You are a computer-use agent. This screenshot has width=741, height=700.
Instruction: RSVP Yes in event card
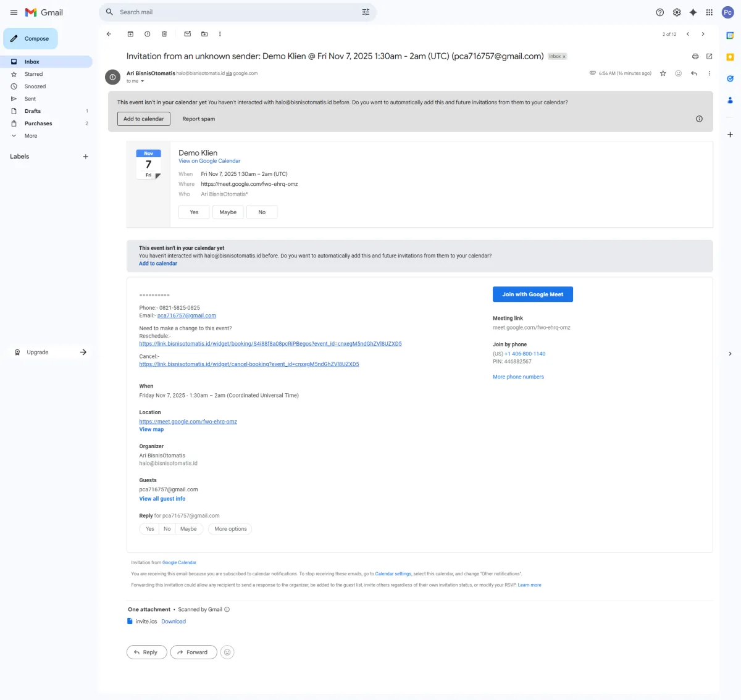click(x=194, y=212)
